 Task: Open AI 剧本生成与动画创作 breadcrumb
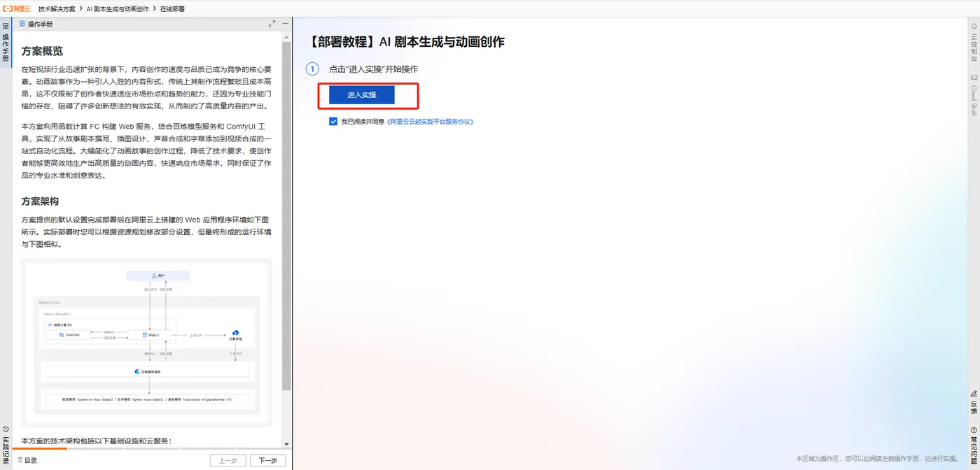(118, 8)
